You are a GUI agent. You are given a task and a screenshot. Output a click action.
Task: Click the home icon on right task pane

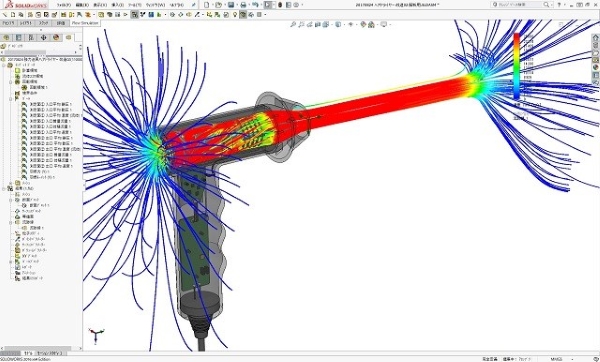click(x=595, y=38)
